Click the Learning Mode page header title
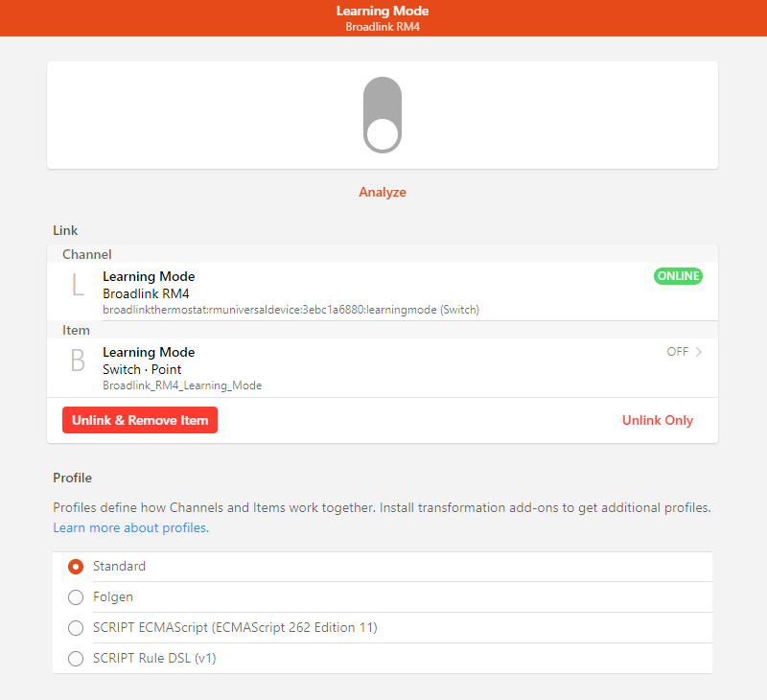This screenshot has width=767, height=700. coord(383,11)
